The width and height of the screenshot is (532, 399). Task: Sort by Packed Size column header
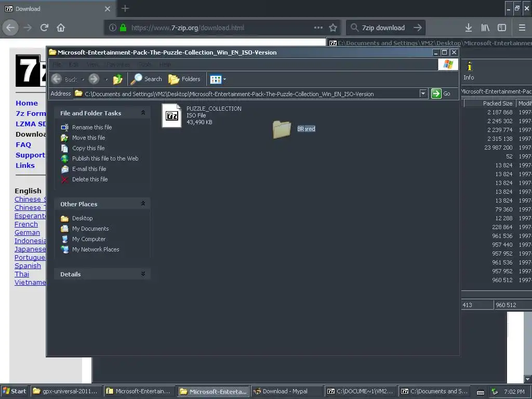tap(489, 103)
